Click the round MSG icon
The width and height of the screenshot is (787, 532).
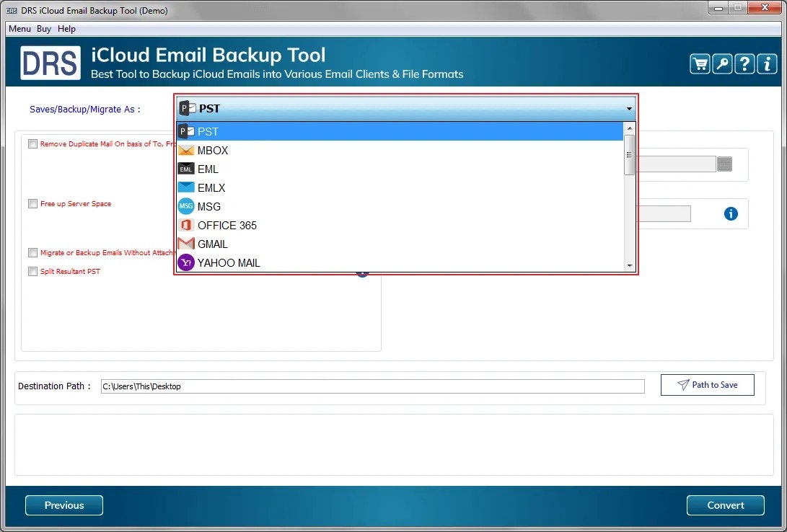pyautogui.click(x=186, y=207)
